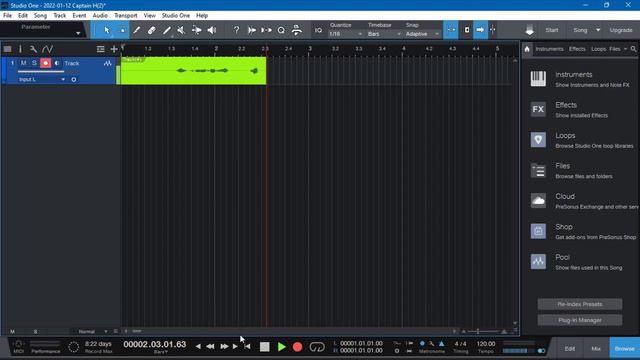
Task: Open the Event menu
Action: coord(79,16)
